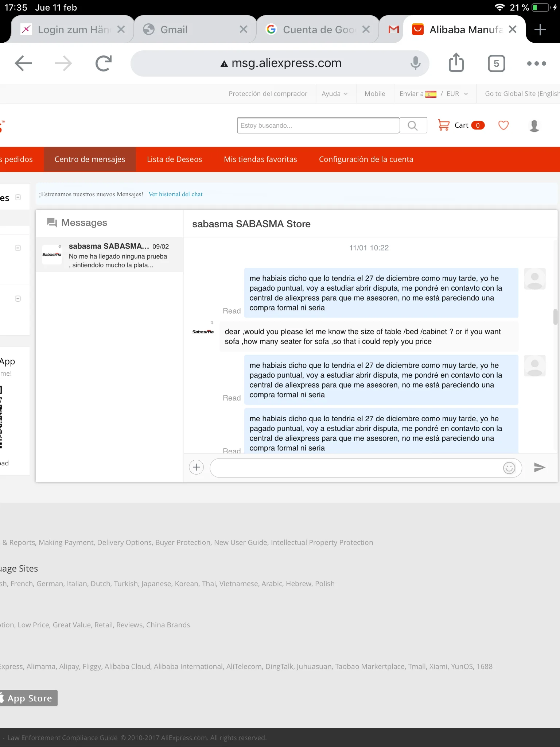
Task: Click the App Store download badge
Action: [28, 698]
